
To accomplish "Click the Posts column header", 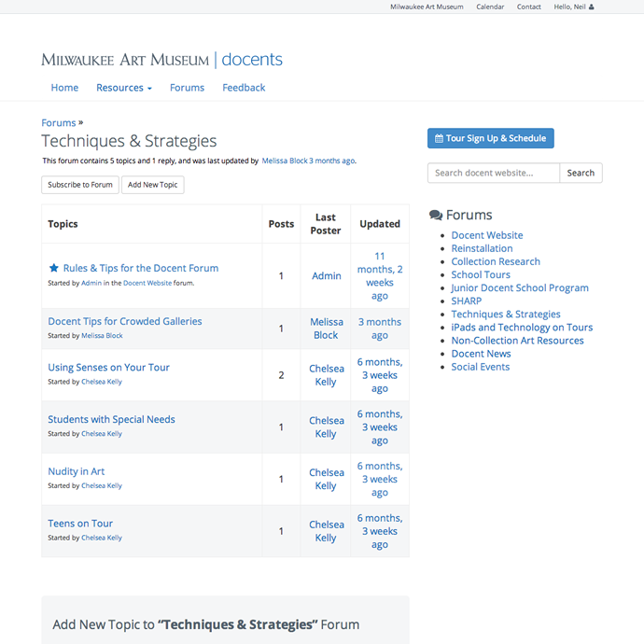I will pyautogui.click(x=281, y=224).
